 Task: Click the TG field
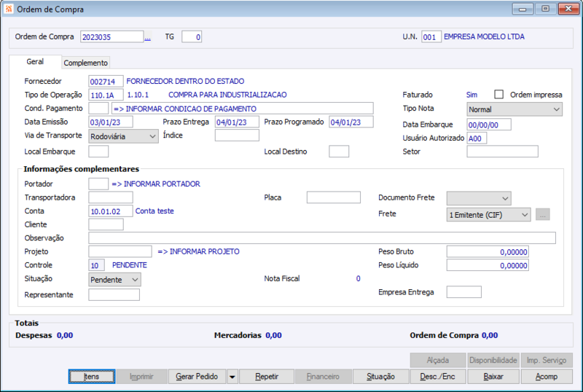tap(192, 37)
